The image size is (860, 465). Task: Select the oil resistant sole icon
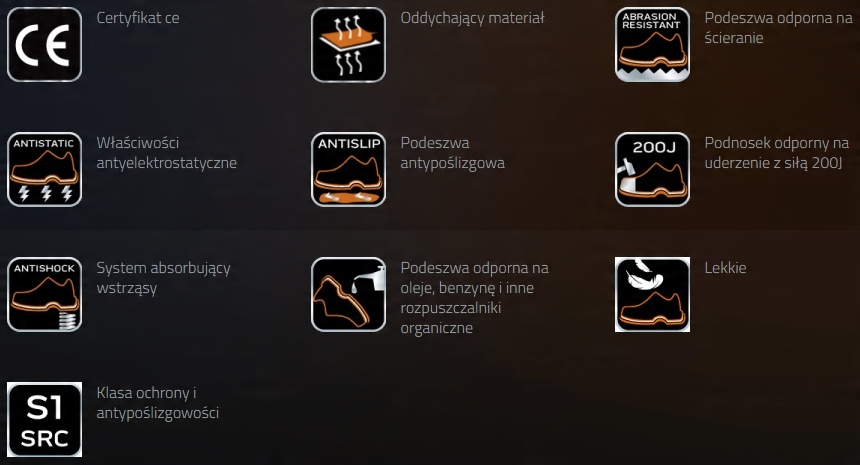(348, 294)
